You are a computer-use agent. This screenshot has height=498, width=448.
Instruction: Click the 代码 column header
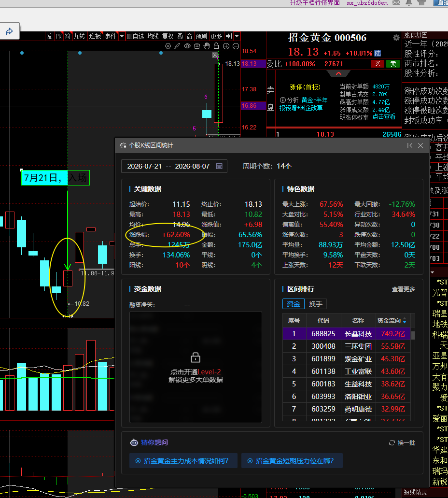tap(323, 321)
